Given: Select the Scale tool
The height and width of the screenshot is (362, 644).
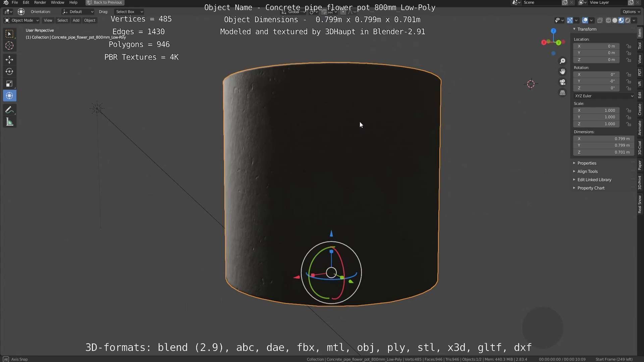Looking at the screenshot, I should pyautogui.click(x=9, y=83).
